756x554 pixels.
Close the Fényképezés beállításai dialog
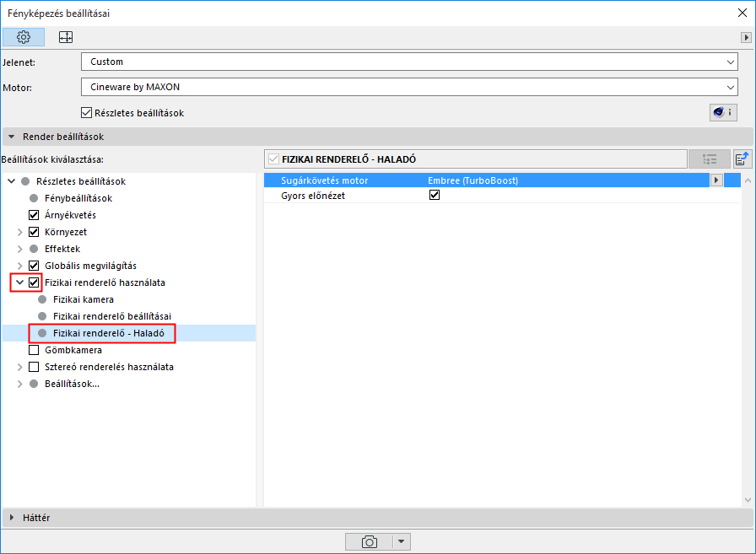point(742,13)
